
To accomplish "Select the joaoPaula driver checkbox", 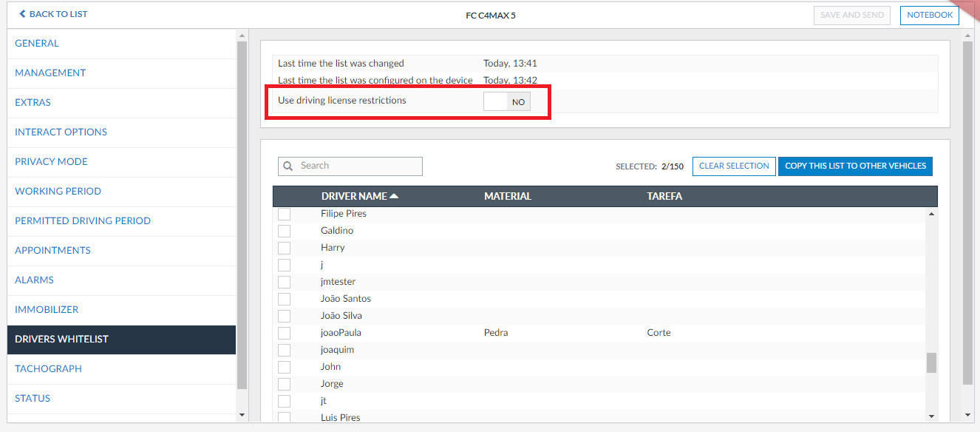I will [x=284, y=333].
